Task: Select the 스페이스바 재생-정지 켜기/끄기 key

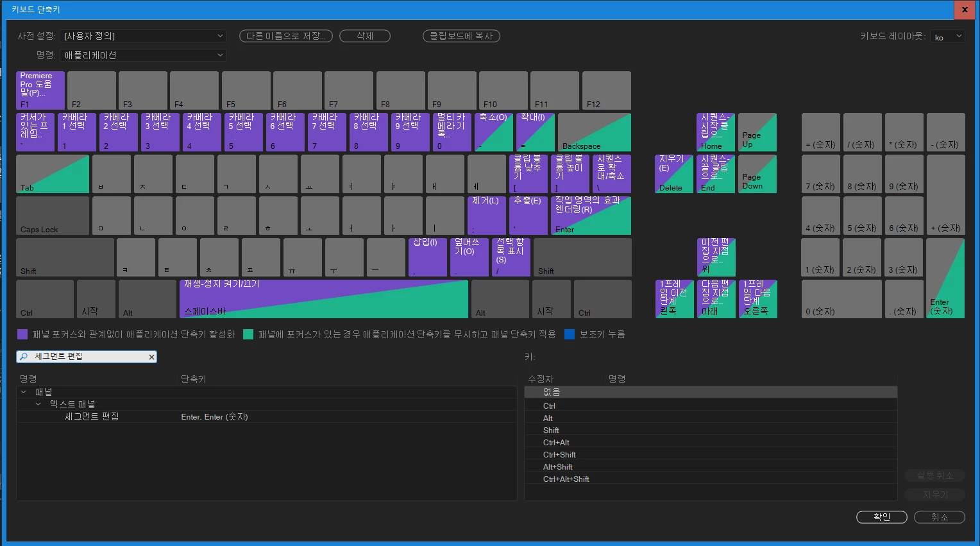Action: (x=324, y=299)
